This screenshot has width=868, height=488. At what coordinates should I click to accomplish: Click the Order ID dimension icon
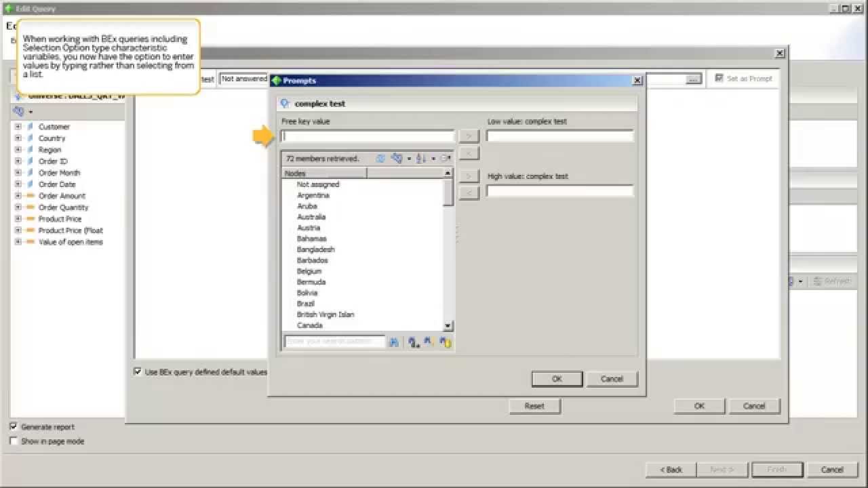pyautogui.click(x=30, y=161)
